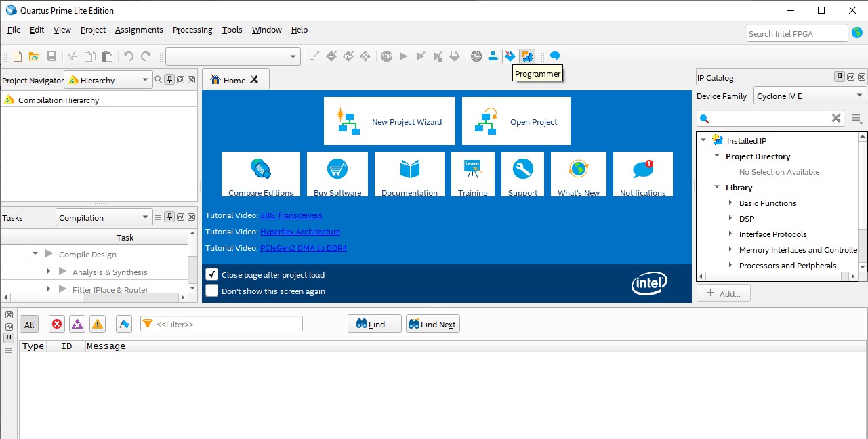Open the Hyperflex Architecture tutorial link
The height and width of the screenshot is (439, 868).
300,232
